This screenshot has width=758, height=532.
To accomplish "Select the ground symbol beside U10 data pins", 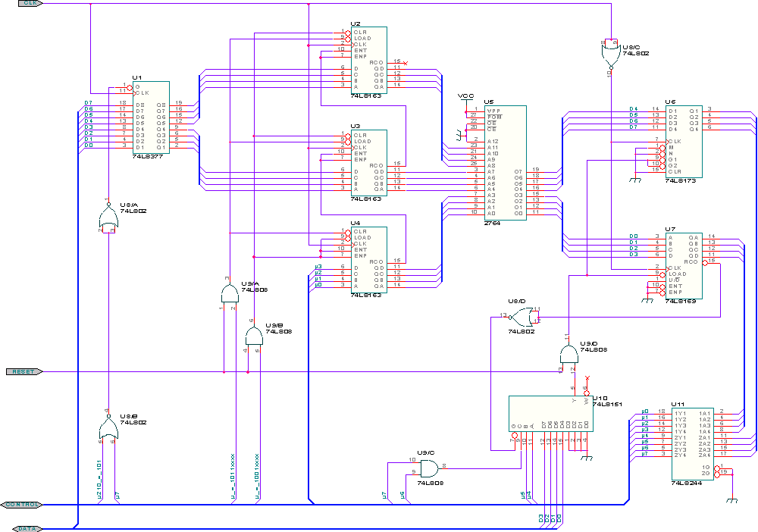I will coord(587,457).
